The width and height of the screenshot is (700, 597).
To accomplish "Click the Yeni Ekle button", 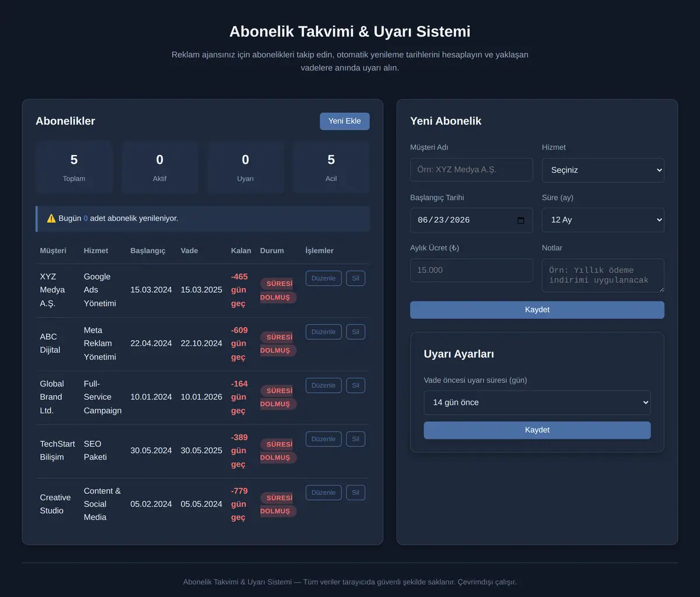I will [x=345, y=121].
